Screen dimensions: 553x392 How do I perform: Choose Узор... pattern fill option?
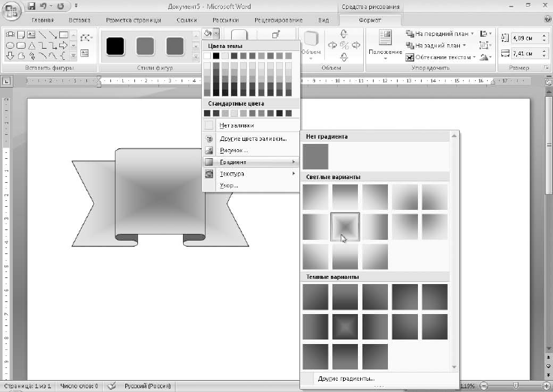[251, 185]
